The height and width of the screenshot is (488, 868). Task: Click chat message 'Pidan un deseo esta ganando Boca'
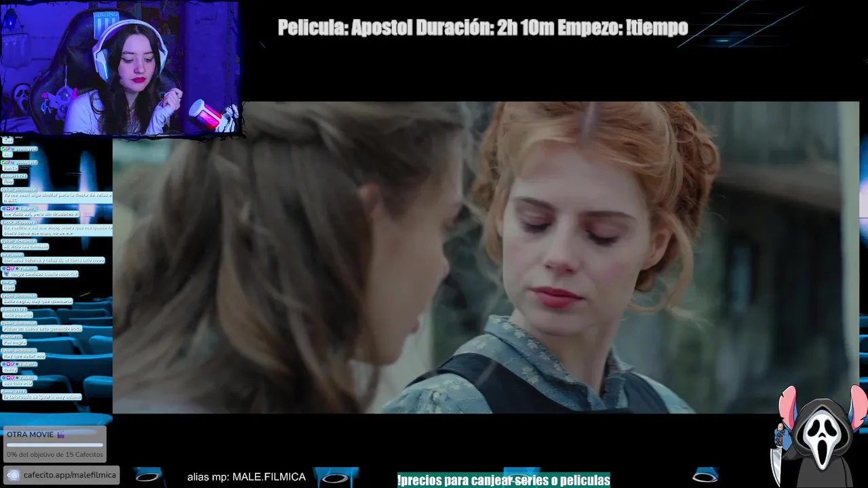pos(42,329)
